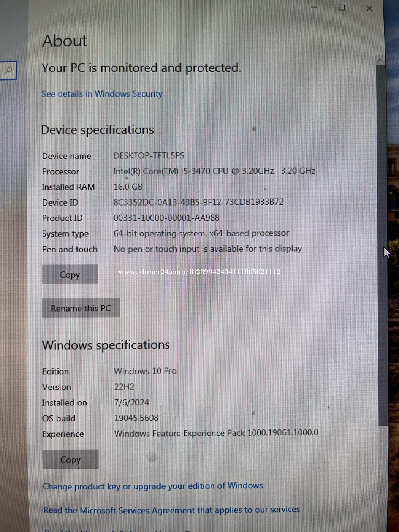Click the Windows specifications heading
Screen dimensions: 399x532
[106, 345]
